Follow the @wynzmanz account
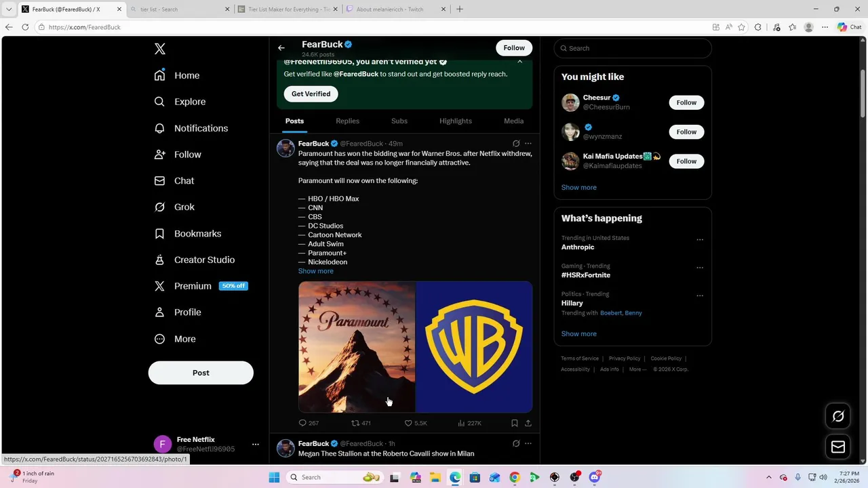The height and width of the screenshot is (488, 868). pyautogui.click(x=686, y=131)
